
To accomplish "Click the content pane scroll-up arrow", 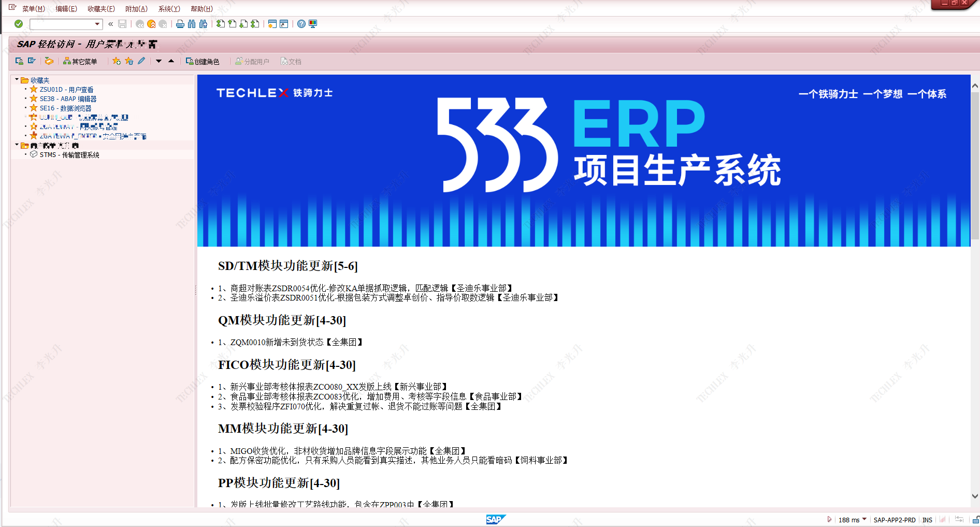I will 975,86.
